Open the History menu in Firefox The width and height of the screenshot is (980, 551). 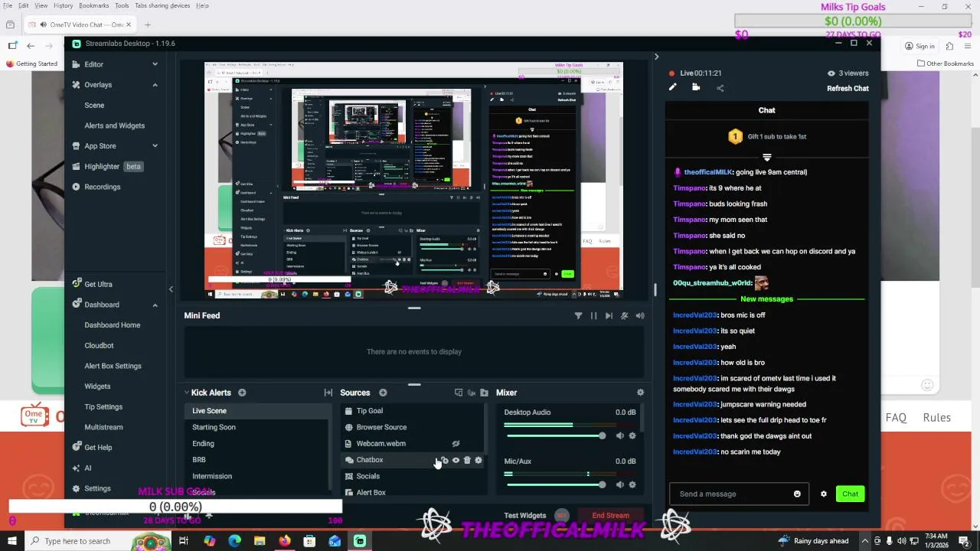[x=64, y=5]
